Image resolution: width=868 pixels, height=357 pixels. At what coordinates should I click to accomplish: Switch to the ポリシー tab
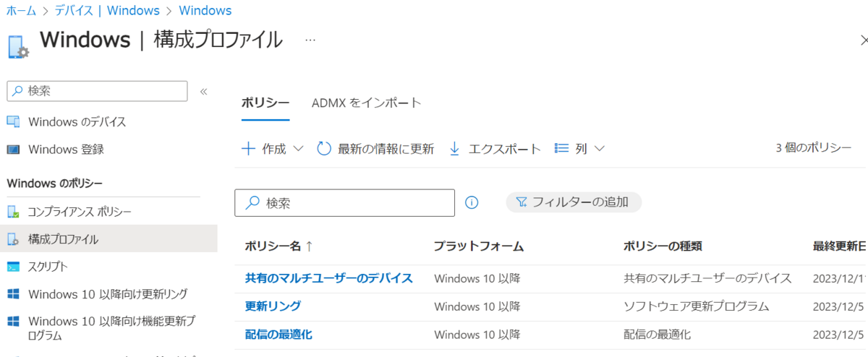[265, 103]
